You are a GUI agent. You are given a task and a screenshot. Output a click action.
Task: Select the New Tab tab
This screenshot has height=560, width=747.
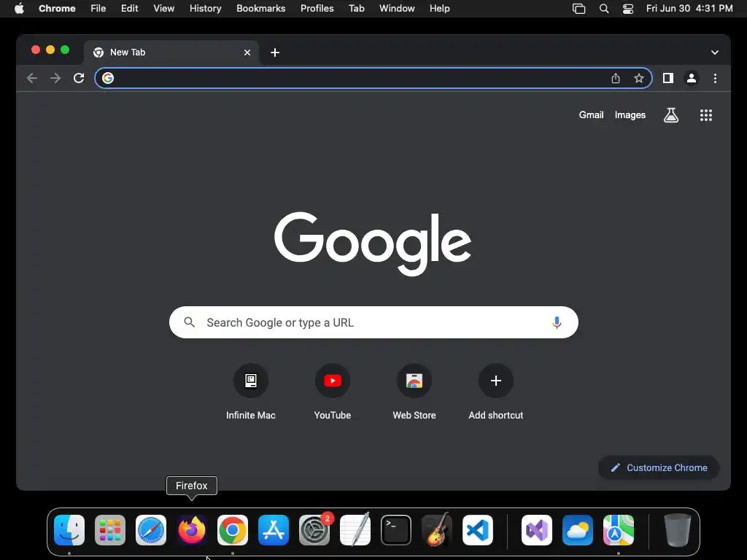171,52
